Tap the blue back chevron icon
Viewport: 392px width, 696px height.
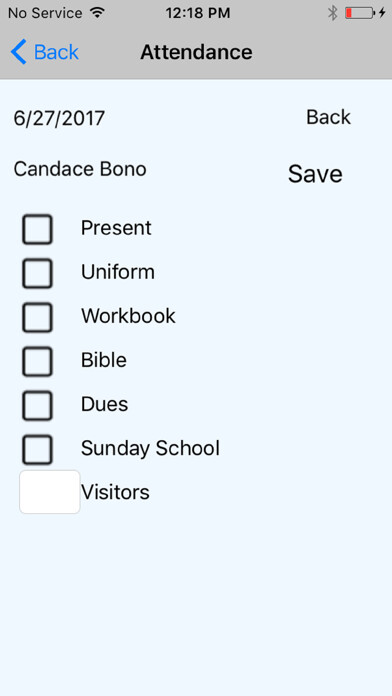pos(19,52)
